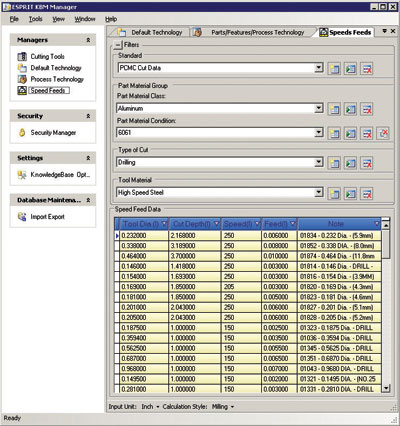The image size is (400, 426).
Task: Open the Standard dropdown showing PCMC Cut Data
Action: point(319,68)
